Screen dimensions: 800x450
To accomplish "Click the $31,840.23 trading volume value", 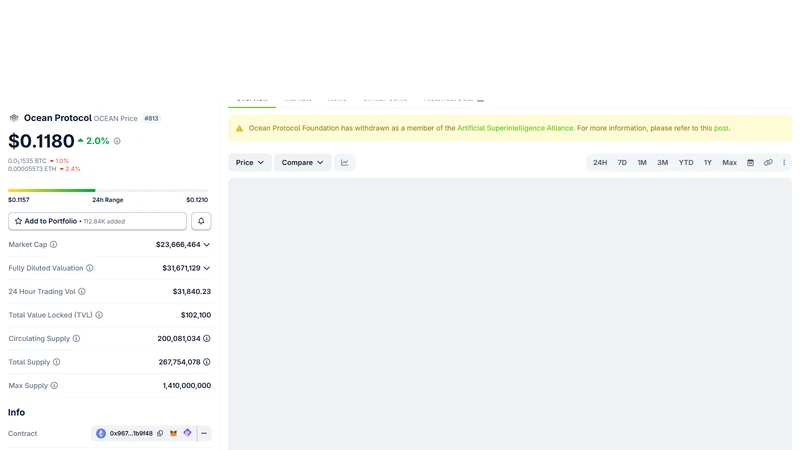I will click(192, 291).
